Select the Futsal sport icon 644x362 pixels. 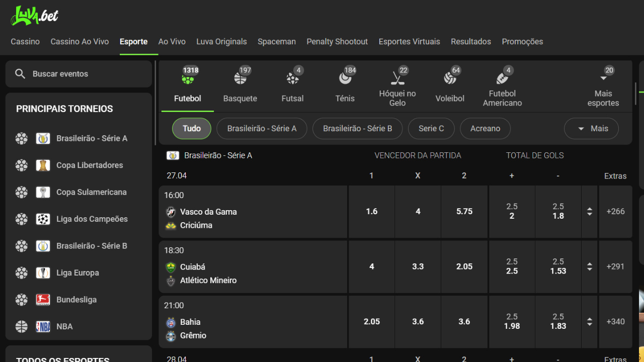click(x=292, y=78)
